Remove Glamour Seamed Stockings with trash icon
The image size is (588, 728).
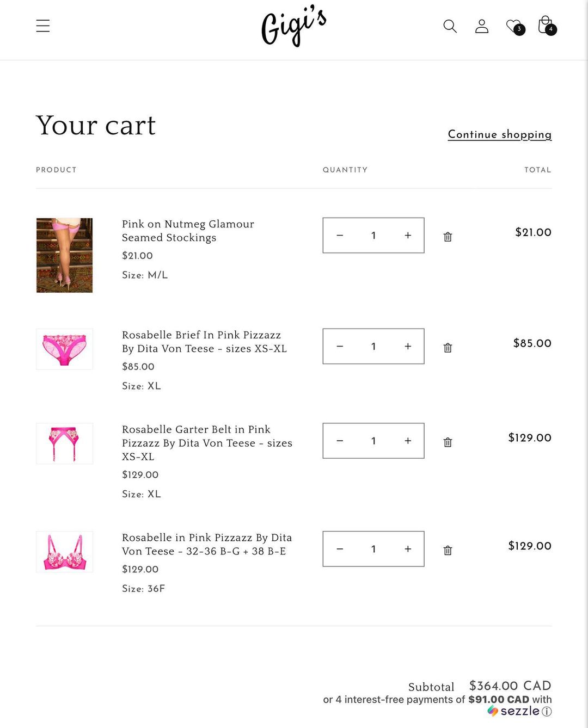point(448,237)
